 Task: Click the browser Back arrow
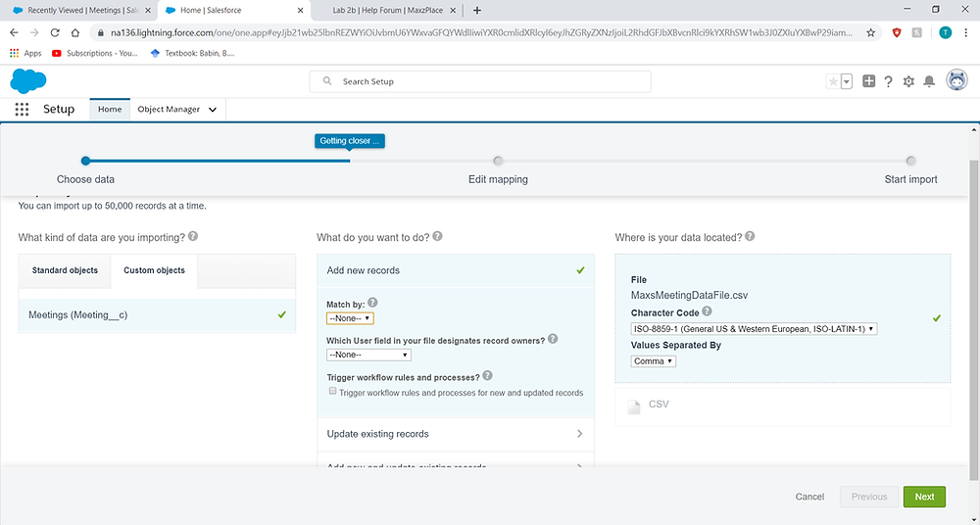point(15,32)
